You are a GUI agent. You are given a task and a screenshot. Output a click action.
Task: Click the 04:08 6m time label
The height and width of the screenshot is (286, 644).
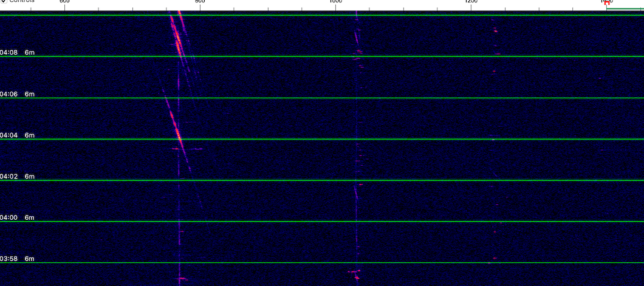[x=17, y=52]
